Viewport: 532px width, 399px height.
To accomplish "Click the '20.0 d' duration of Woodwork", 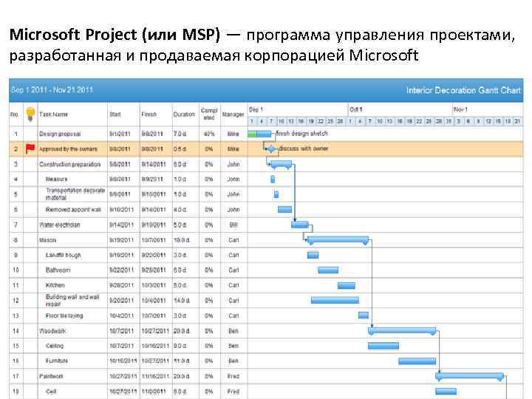I will pos(182,331).
